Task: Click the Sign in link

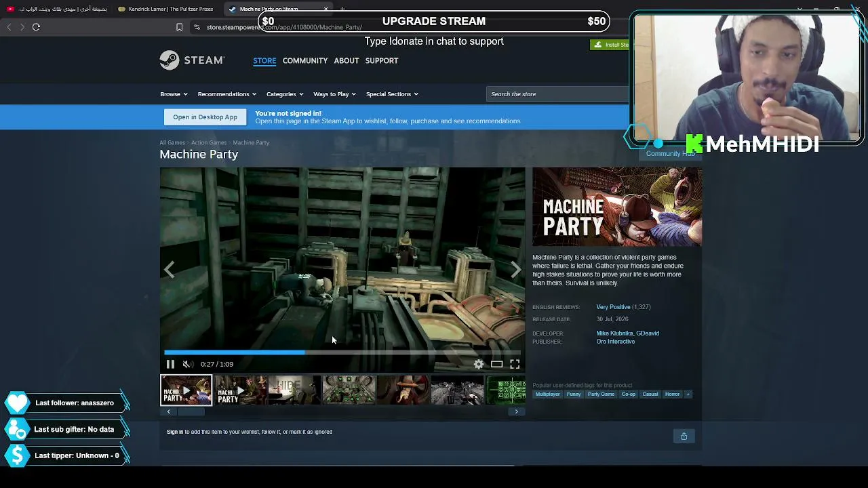Action: coord(175,432)
